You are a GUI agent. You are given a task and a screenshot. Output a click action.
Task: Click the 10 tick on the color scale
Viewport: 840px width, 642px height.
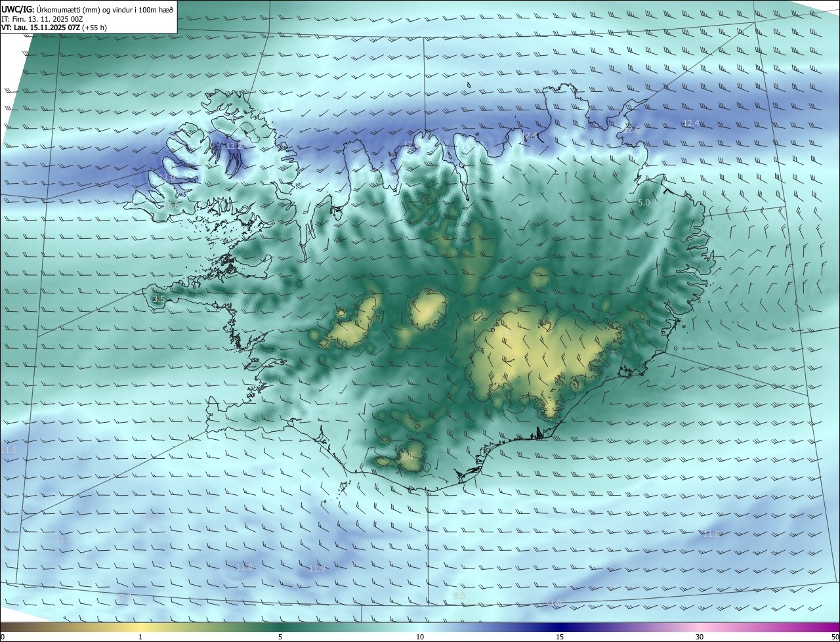(420, 637)
